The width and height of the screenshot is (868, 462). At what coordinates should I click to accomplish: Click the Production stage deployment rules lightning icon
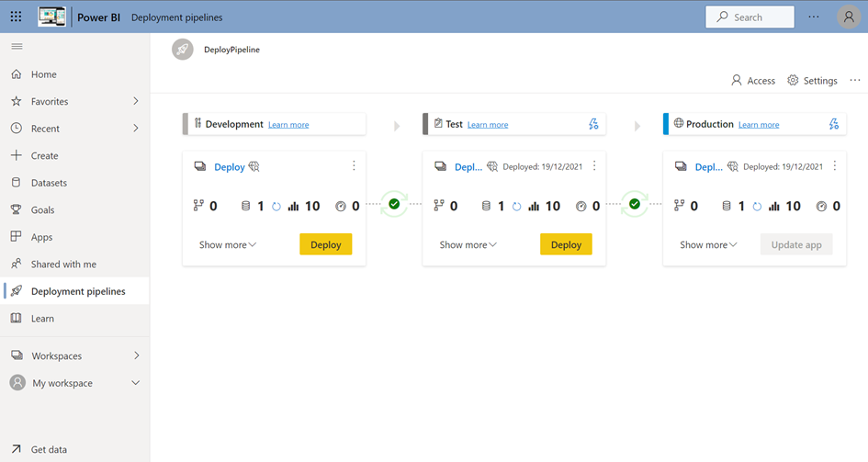(834, 124)
